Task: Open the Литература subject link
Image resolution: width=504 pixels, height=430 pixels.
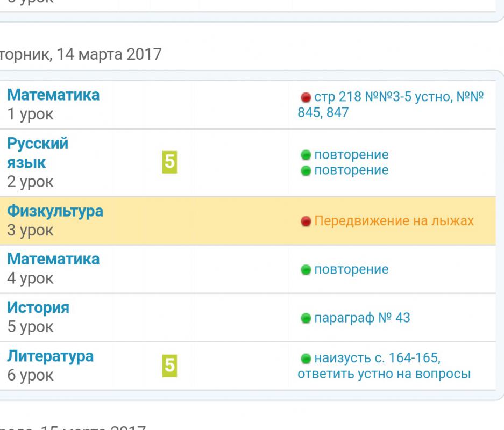Action: [x=50, y=356]
